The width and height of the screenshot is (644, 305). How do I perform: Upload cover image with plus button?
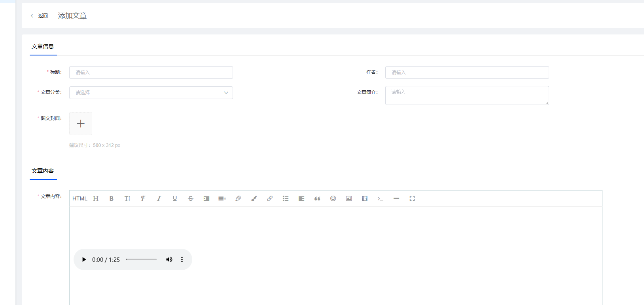coord(81,124)
